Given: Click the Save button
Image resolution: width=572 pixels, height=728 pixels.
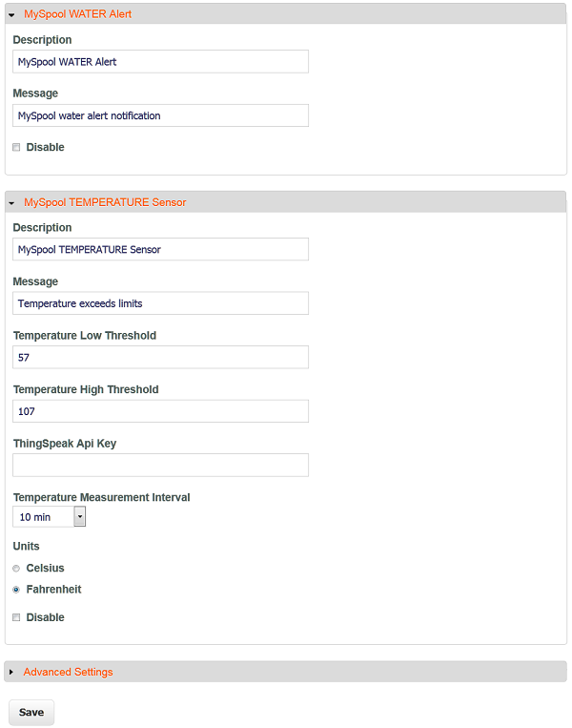Looking at the screenshot, I should point(31,712).
